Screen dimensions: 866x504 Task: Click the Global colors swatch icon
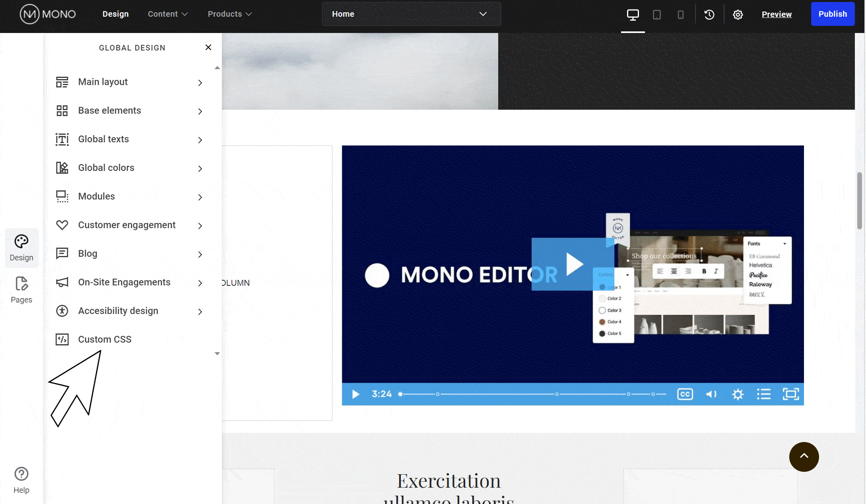point(62,168)
